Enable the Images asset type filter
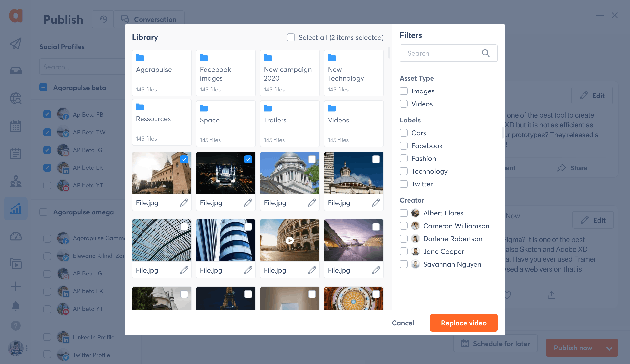The width and height of the screenshot is (630, 364). [404, 91]
